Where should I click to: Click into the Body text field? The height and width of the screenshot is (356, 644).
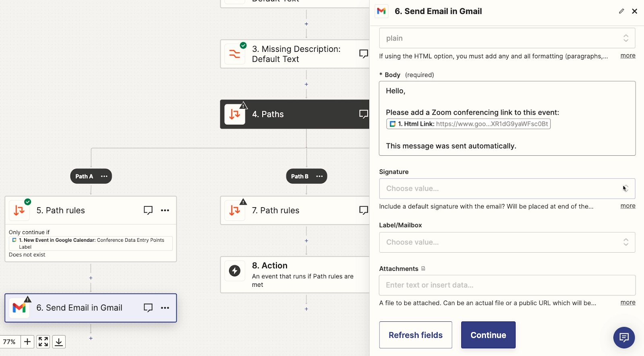507,118
